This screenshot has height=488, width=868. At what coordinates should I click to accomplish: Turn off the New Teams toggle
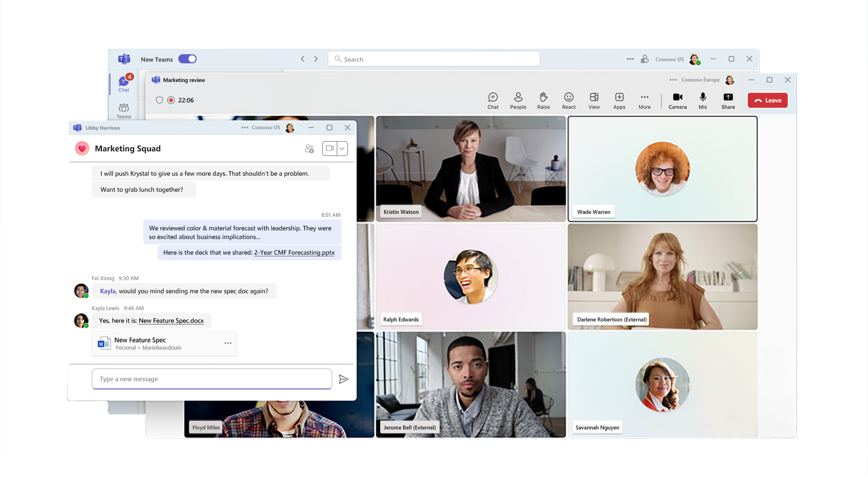[x=187, y=59]
